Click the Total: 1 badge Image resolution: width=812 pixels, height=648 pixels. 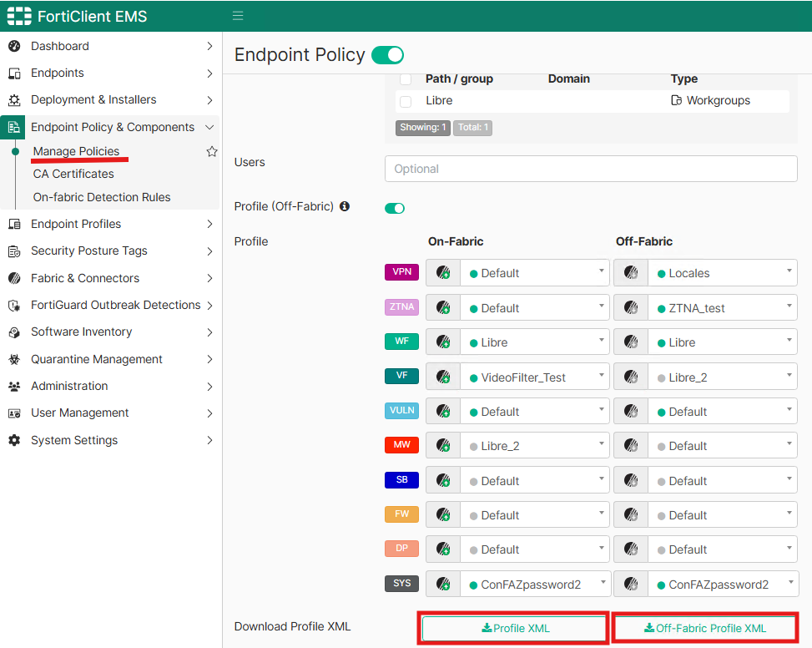[x=472, y=128]
